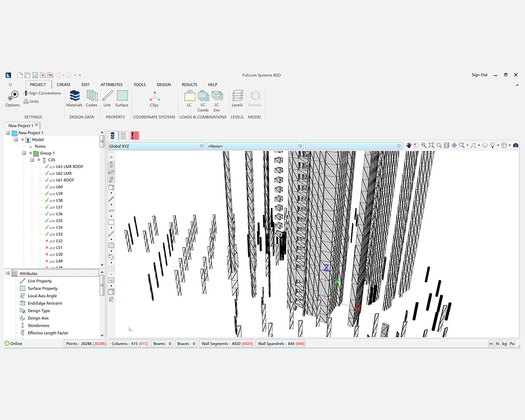The height and width of the screenshot is (420, 525).
Task: Expand the <None> selection dropdown
Action: pos(300,146)
